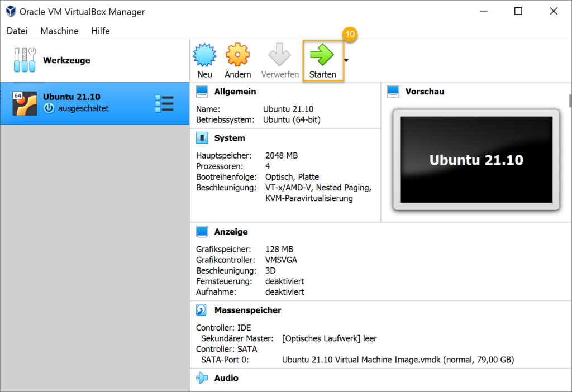Select the Werkzeuge label
Screen dimensions: 572x392
(67, 60)
